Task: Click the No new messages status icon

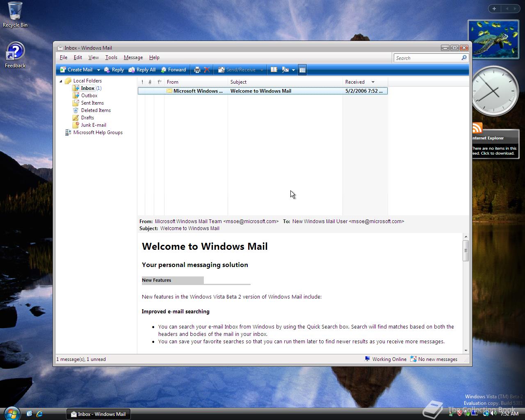Action: coord(413,359)
